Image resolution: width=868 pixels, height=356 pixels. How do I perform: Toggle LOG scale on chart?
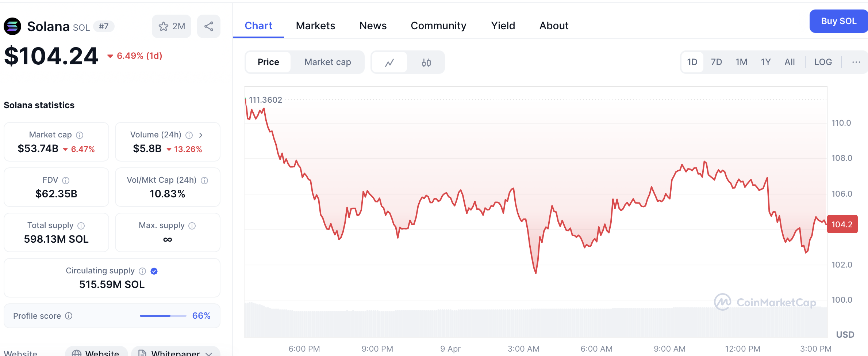823,62
